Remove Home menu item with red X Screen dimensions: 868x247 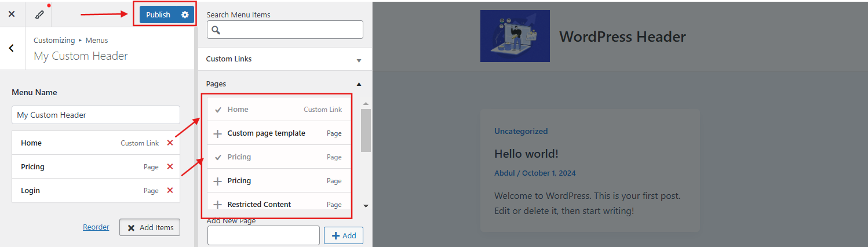(x=170, y=143)
